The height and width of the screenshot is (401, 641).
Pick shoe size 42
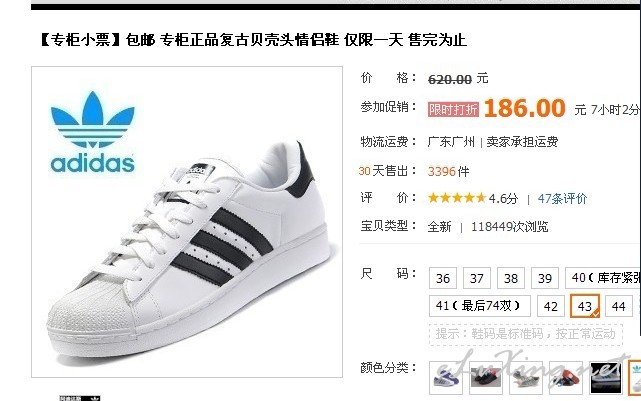550,306
